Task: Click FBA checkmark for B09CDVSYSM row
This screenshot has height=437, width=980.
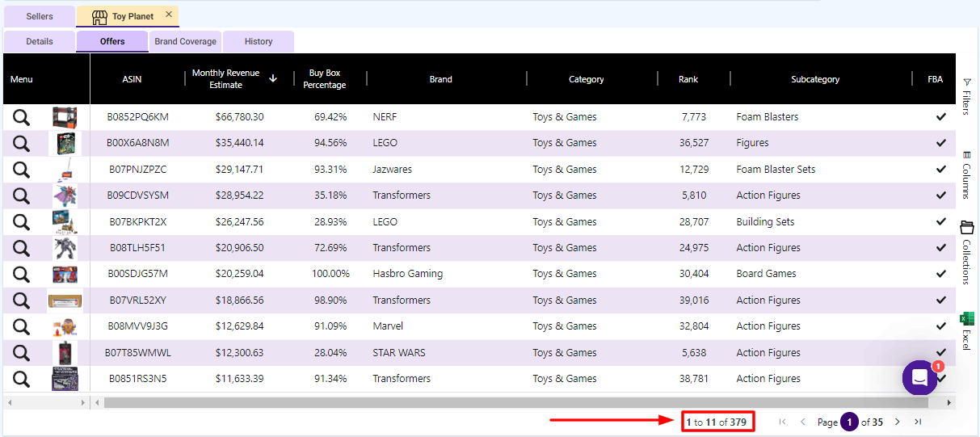Action: tap(941, 195)
